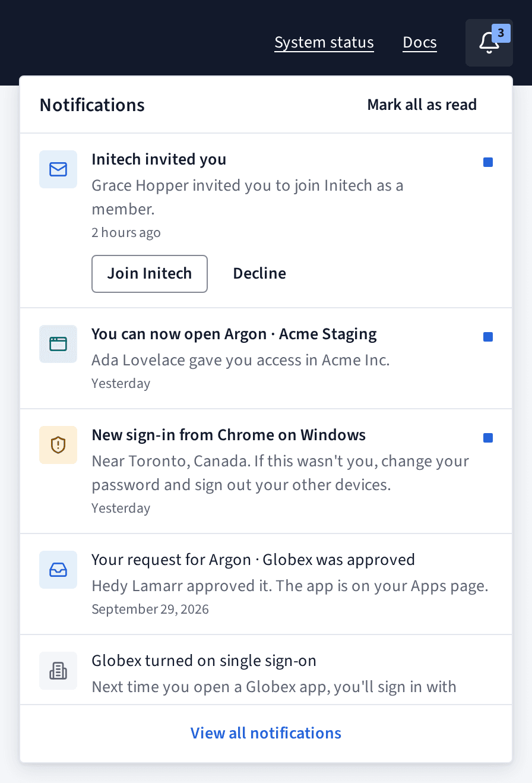Decline the Initech invitation

click(x=259, y=274)
